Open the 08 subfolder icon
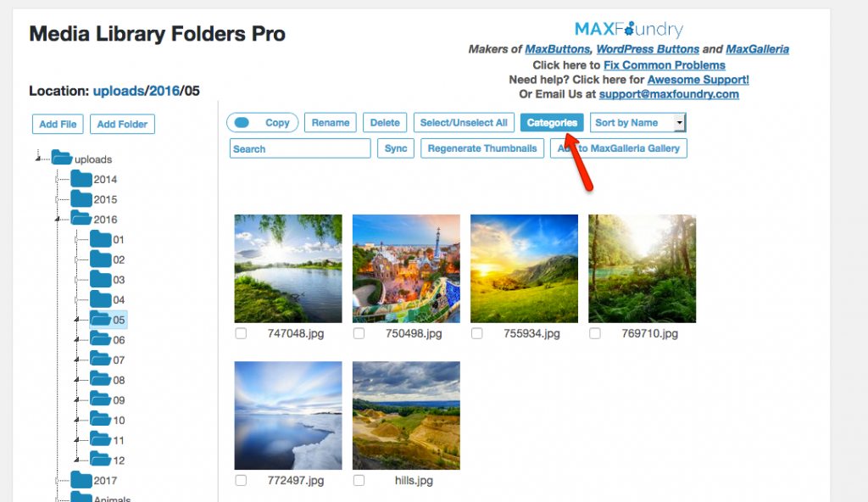 point(101,379)
